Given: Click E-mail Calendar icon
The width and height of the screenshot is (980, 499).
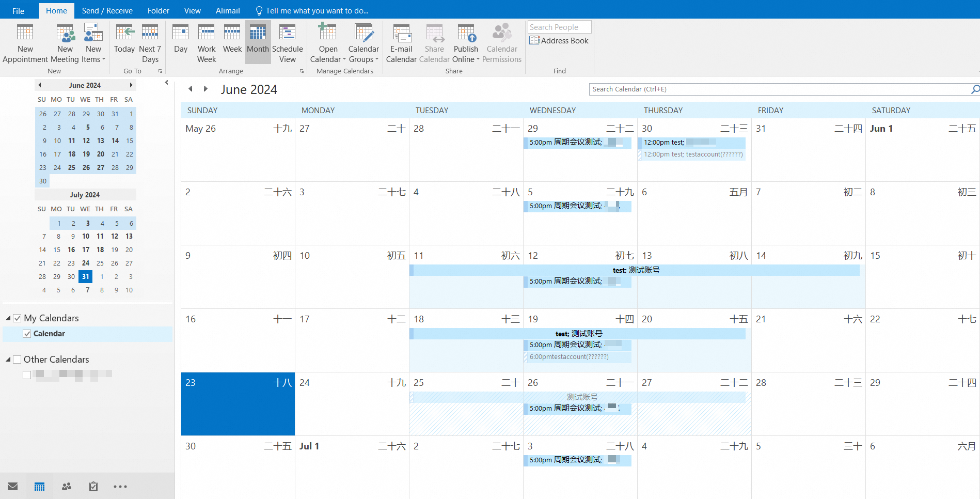Looking at the screenshot, I should pyautogui.click(x=401, y=43).
